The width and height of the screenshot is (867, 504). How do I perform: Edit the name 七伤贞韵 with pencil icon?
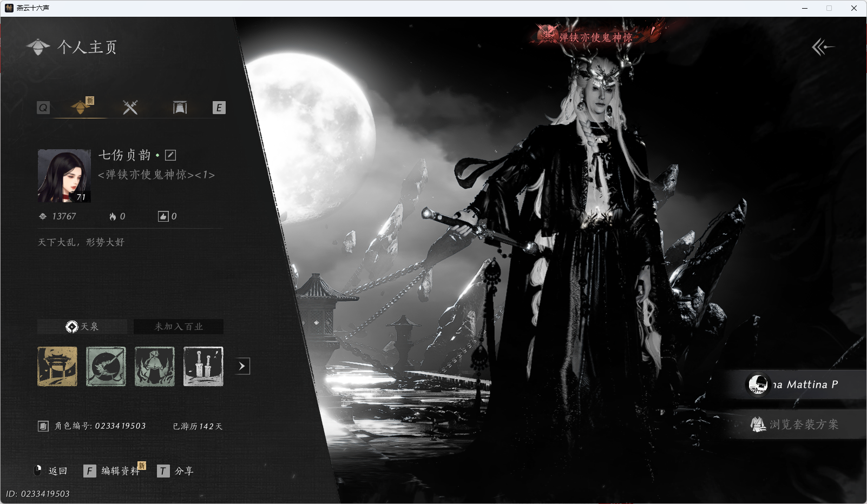point(170,155)
